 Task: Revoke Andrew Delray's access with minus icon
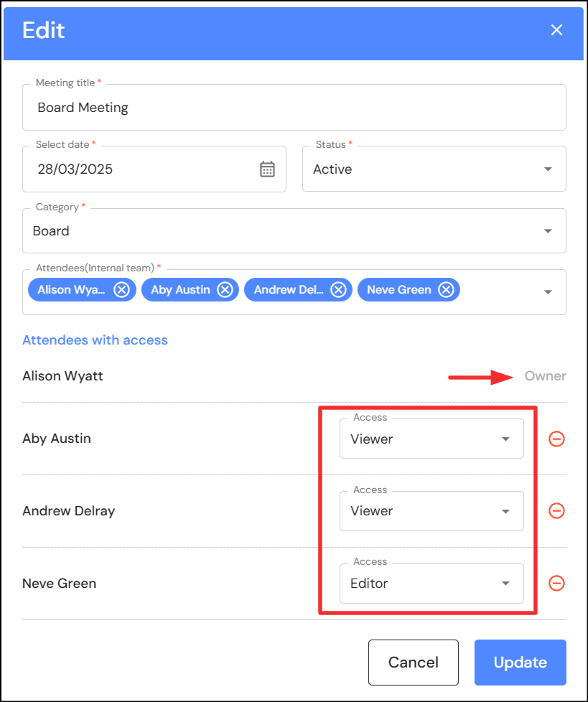556,511
